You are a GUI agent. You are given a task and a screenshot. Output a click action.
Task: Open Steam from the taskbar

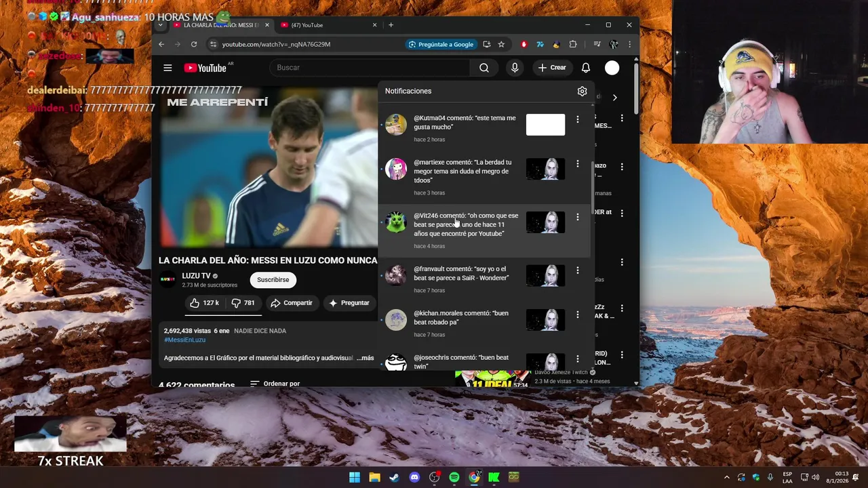click(x=394, y=477)
